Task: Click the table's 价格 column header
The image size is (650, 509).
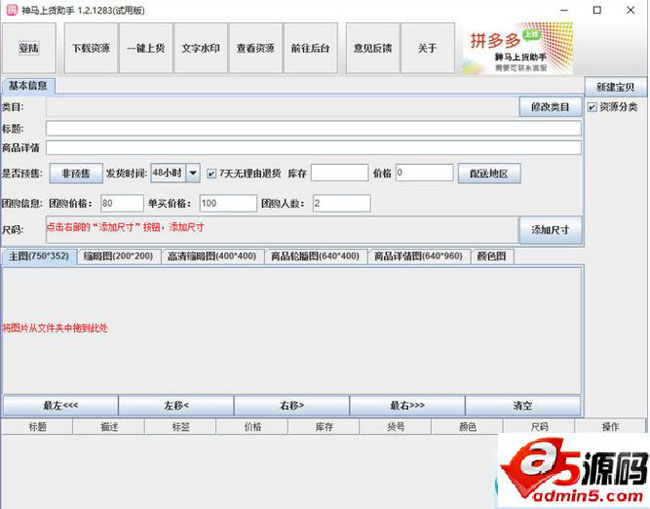Action: tap(252, 427)
